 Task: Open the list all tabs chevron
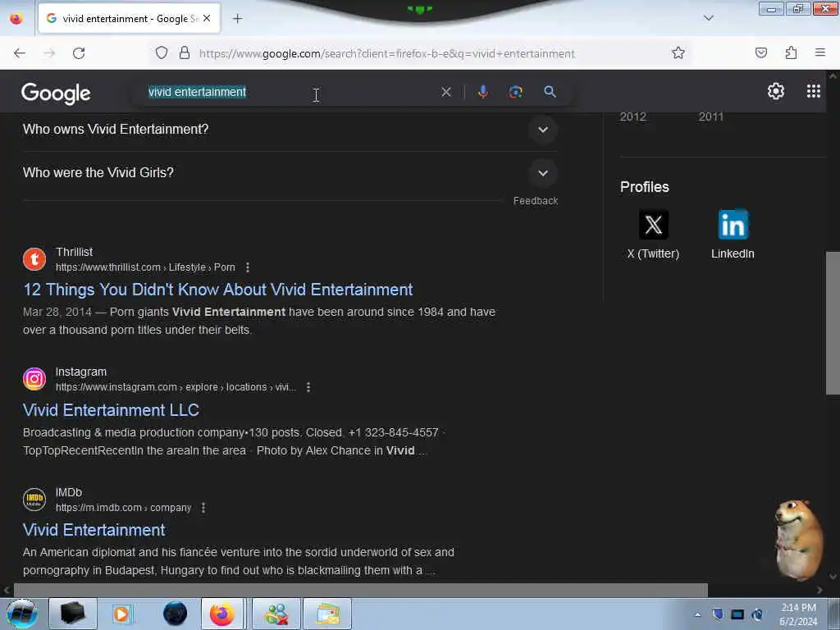(x=709, y=18)
